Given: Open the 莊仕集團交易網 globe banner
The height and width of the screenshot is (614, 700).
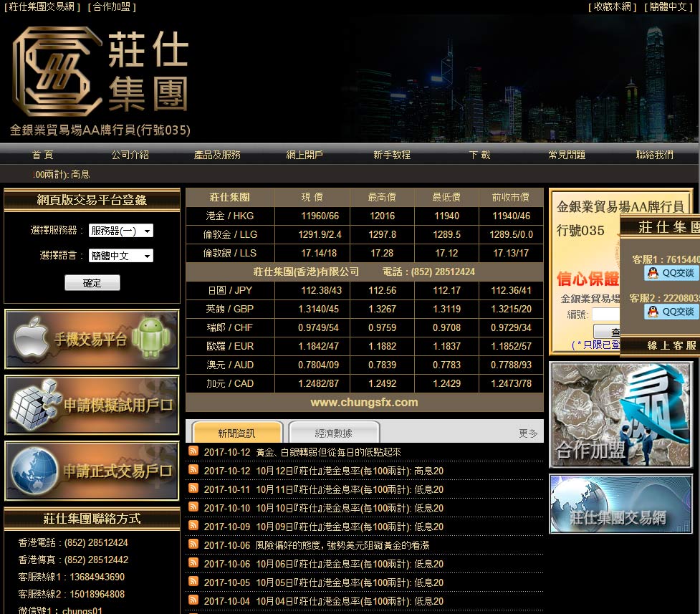Looking at the screenshot, I should coord(620,504).
